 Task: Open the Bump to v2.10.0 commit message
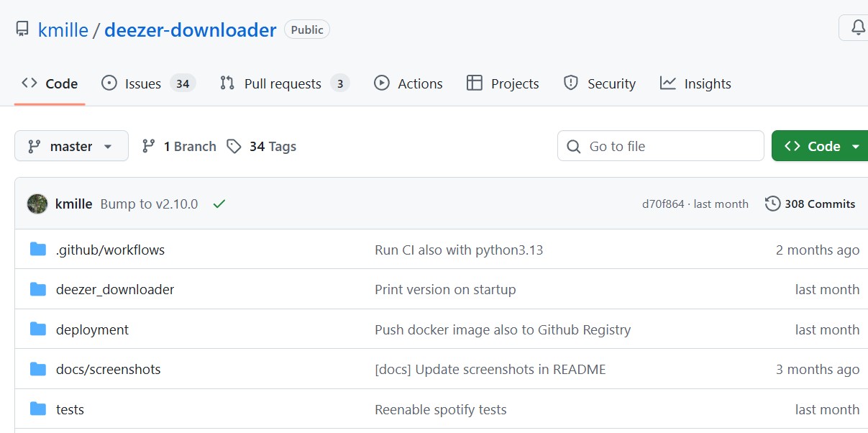pyautogui.click(x=149, y=204)
